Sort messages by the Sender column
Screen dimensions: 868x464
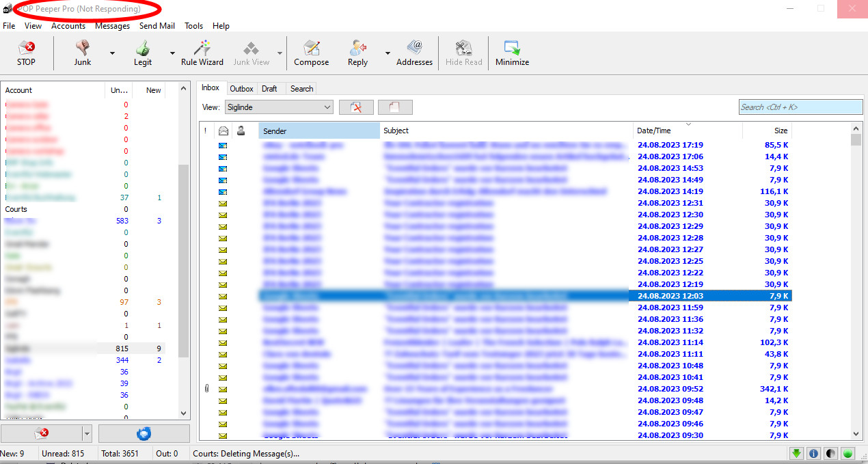319,131
